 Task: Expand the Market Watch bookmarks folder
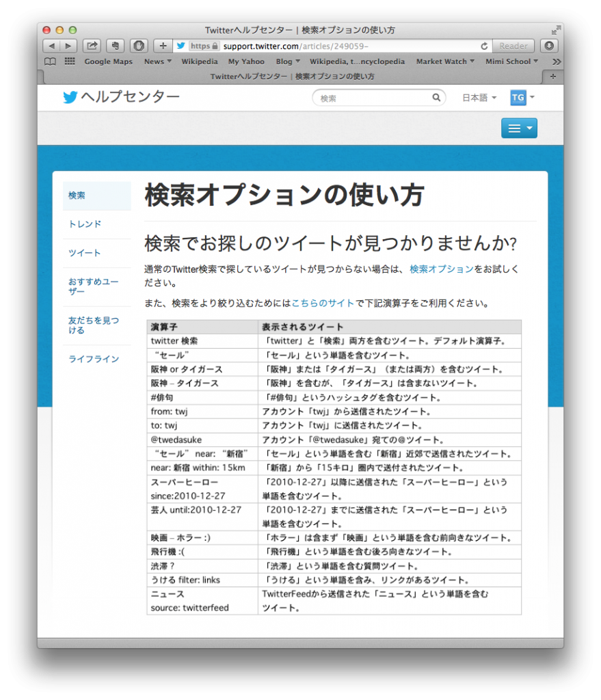[x=445, y=62]
